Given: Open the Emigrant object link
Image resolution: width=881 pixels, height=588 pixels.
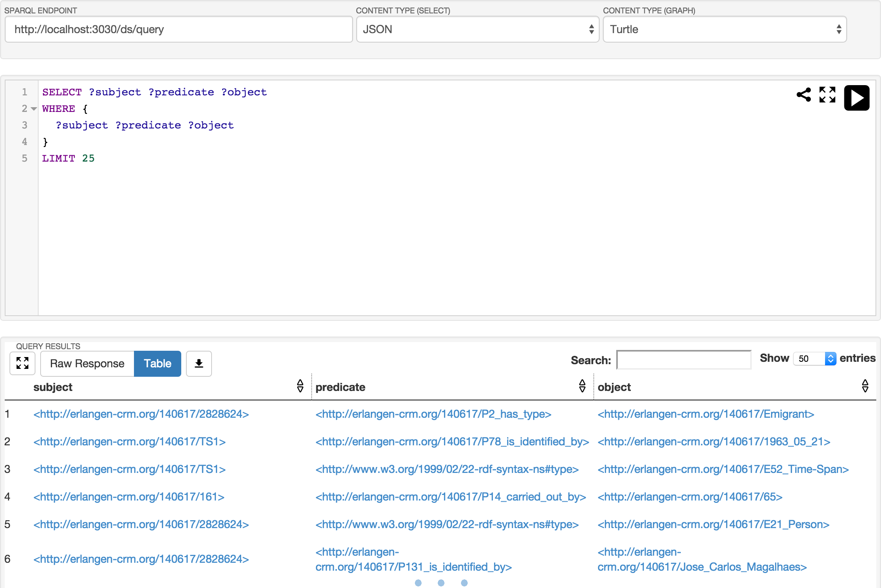Looking at the screenshot, I should [705, 414].
